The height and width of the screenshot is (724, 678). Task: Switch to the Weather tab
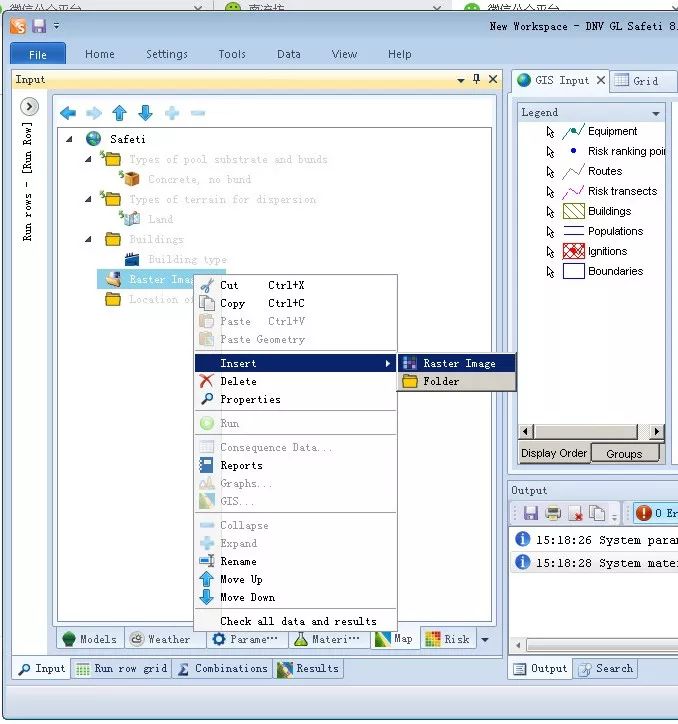coord(159,639)
